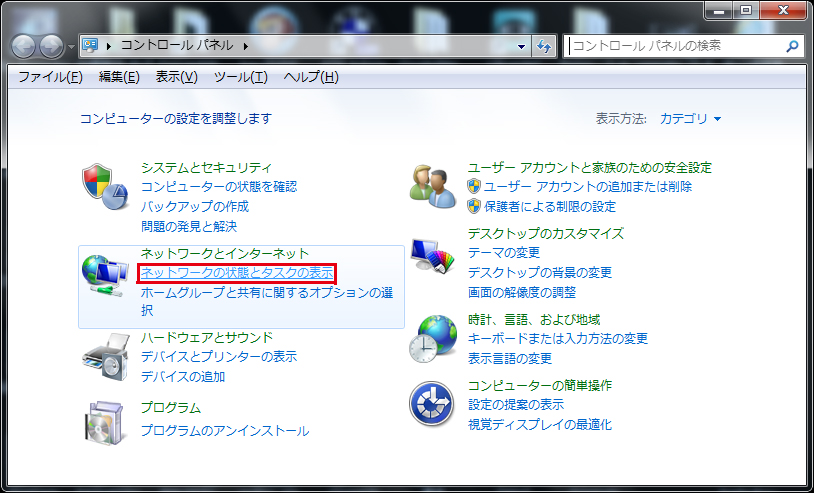The image size is (814, 493).
Task: Open the 編集(E) menu
Action: (119, 77)
